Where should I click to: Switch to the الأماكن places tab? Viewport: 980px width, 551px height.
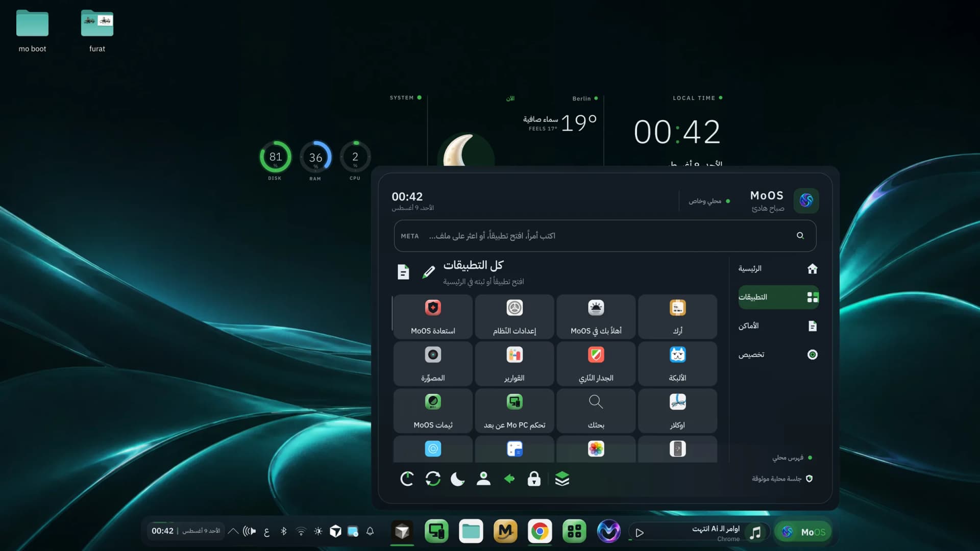click(778, 325)
